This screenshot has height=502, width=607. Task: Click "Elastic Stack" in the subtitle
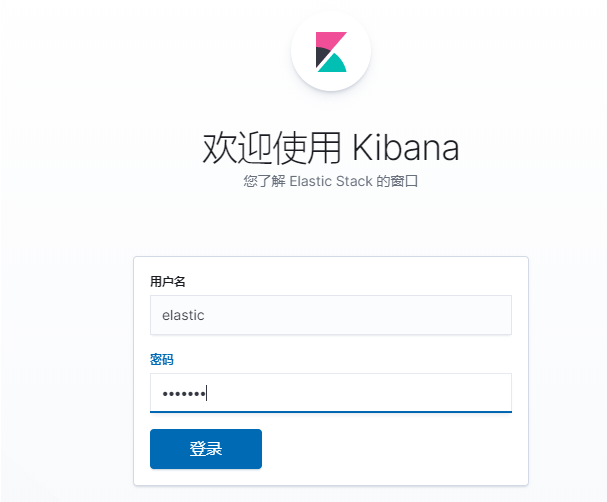331,184
